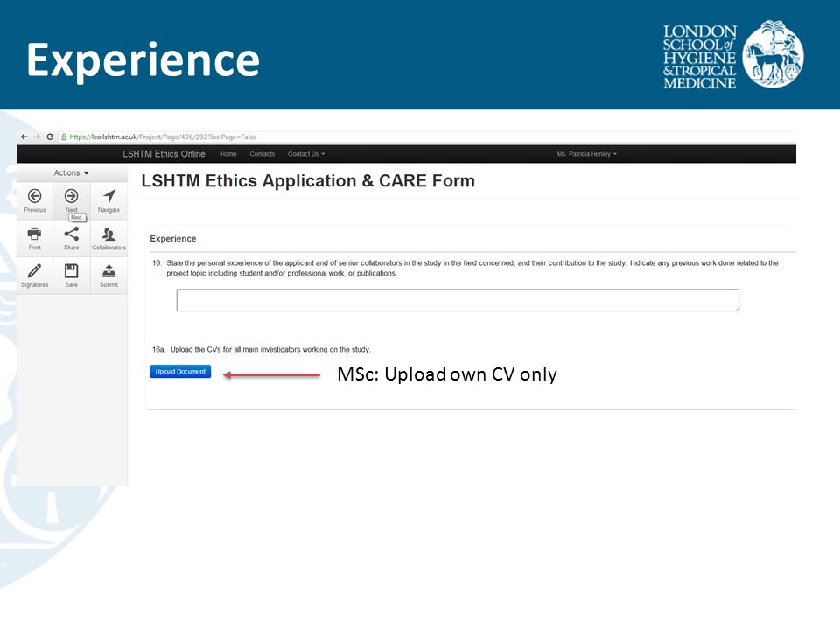Reload the page with the refresh icon
Image resolution: width=840 pixels, height=630 pixels.
(50, 136)
